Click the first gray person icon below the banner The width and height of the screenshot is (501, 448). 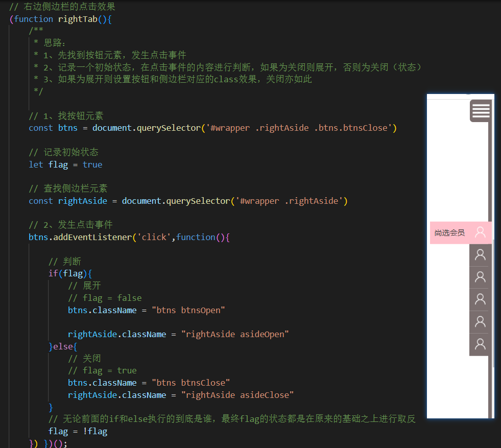[479, 254]
